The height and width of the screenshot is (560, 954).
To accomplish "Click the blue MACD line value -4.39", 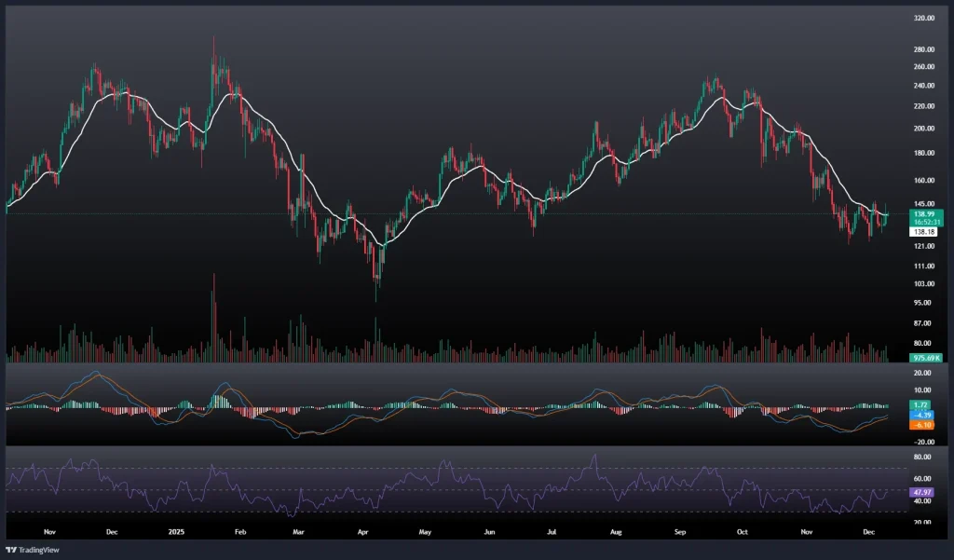I will point(921,415).
